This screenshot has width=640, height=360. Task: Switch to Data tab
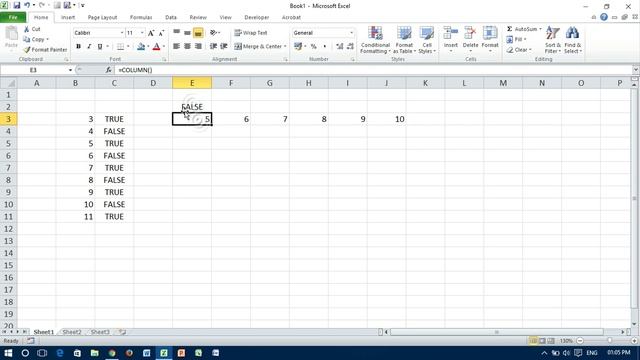pos(171,17)
